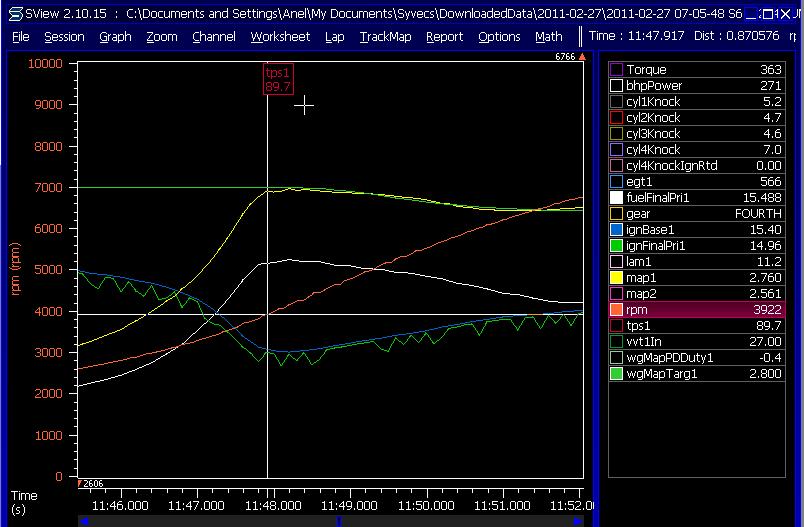Click the red 2606 marker at graph bottom-left

[90, 483]
